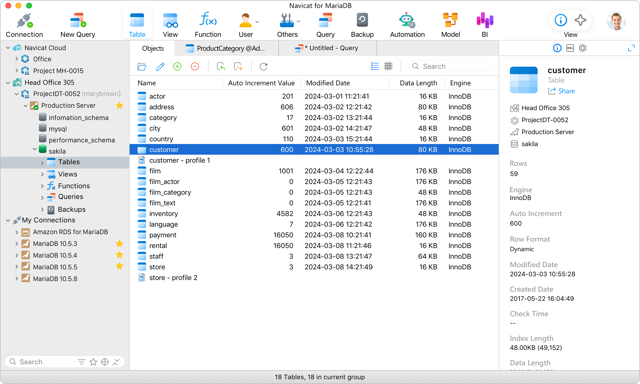Image resolution: width=640 pixels, height=384 pixels.
Task: Click the Design Table pencil icon
Action: click(x=160, y=67)
